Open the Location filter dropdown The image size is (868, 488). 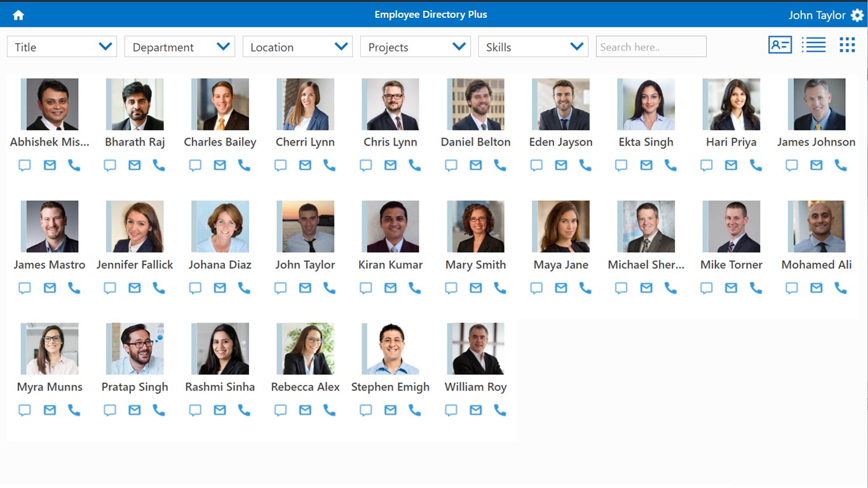(x=297, y=46)
